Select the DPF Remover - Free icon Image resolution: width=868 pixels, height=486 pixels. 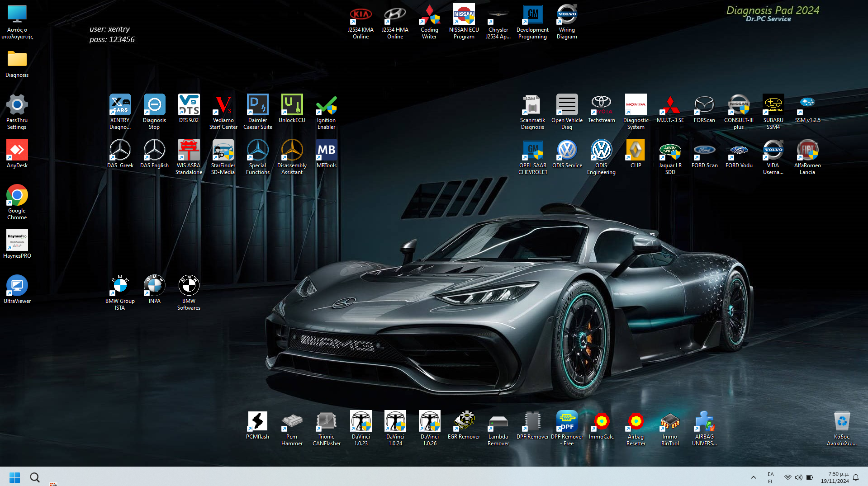tap(567, 428)
